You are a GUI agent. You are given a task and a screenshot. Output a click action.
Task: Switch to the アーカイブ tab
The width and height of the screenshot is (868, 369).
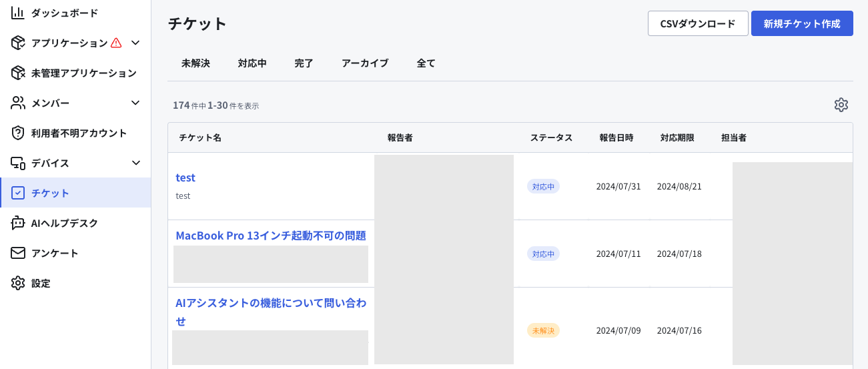click(x=365, y=63)
